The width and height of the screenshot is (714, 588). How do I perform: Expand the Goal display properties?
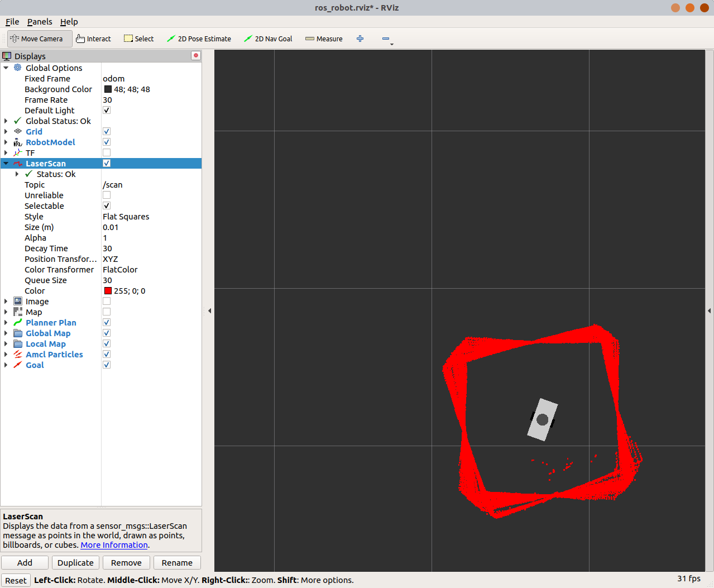[x=6, y=365]
